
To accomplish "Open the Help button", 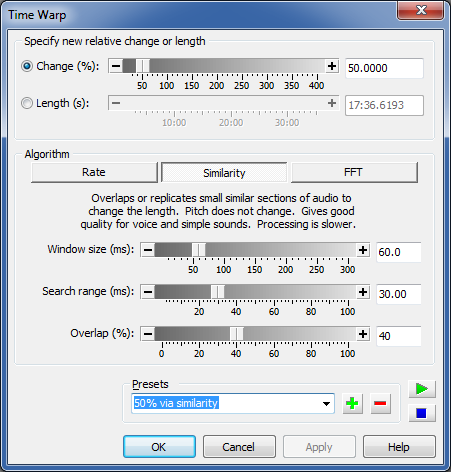I will point(399,447).
